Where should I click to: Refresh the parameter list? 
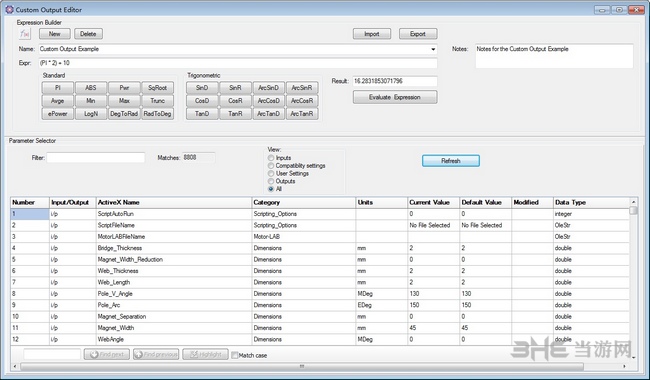(451, 161)
